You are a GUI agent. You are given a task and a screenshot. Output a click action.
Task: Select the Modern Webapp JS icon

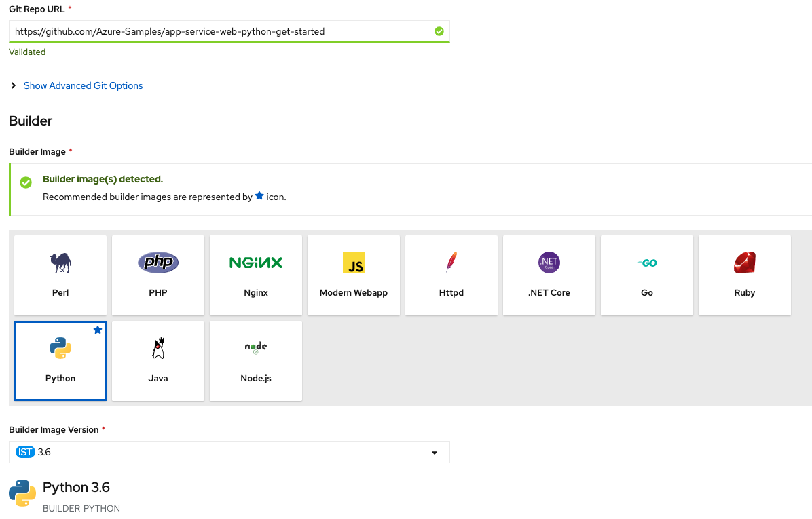(x=354, y=263)
